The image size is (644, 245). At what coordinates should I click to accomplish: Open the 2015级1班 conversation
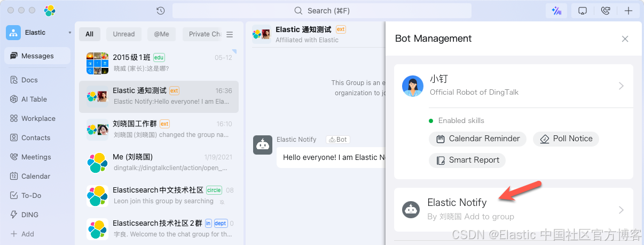click(159, 63)
